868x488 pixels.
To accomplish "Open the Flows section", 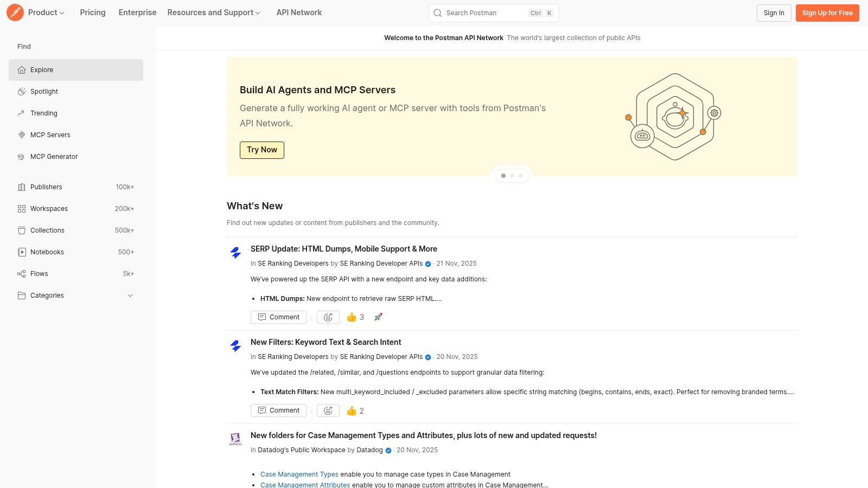I will point(39,273).
